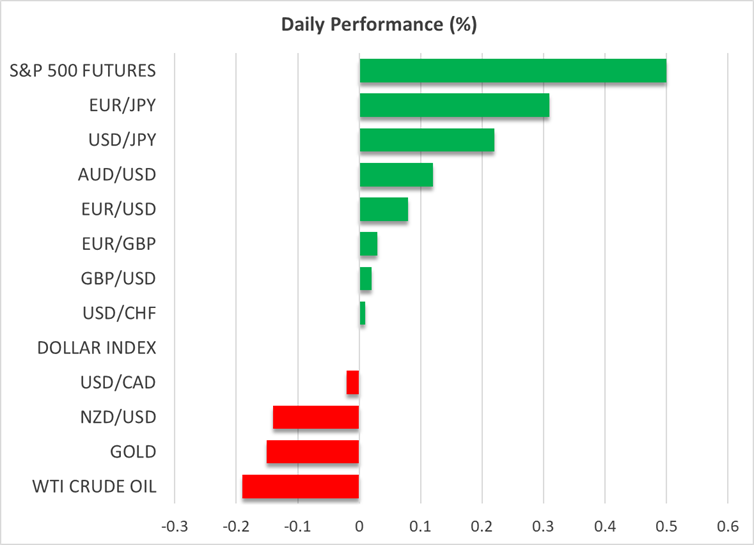This screenshot has height=545, width=754.
Task: Click the EUR/JPY green bar
Action: 454,105
